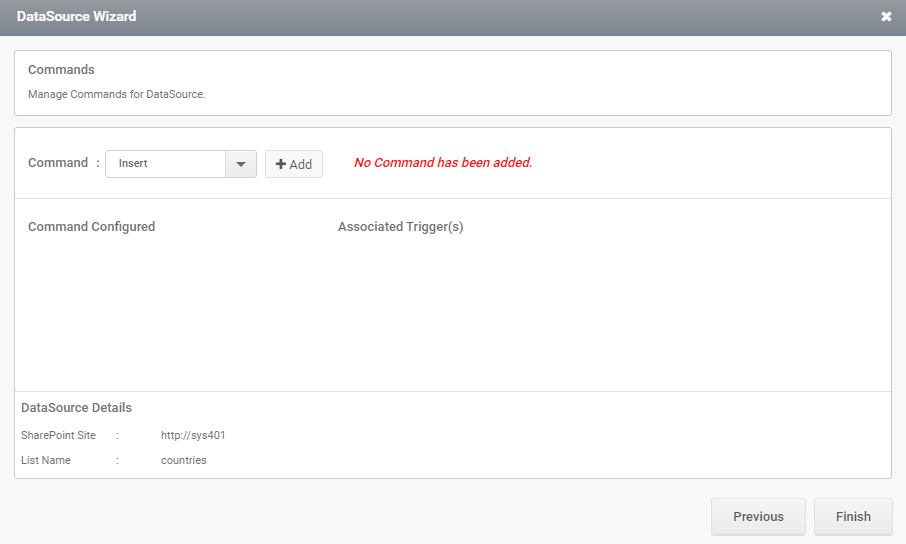The image size is (906, 544).
Task: Click the SharePoint Site label
Action: (x=58, y=435)
